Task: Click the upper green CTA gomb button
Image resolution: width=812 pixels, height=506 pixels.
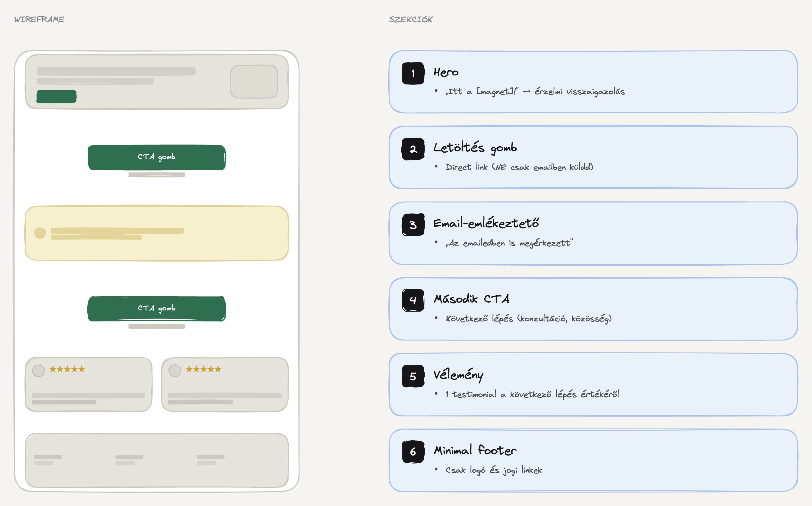Action: pos(156,157)
